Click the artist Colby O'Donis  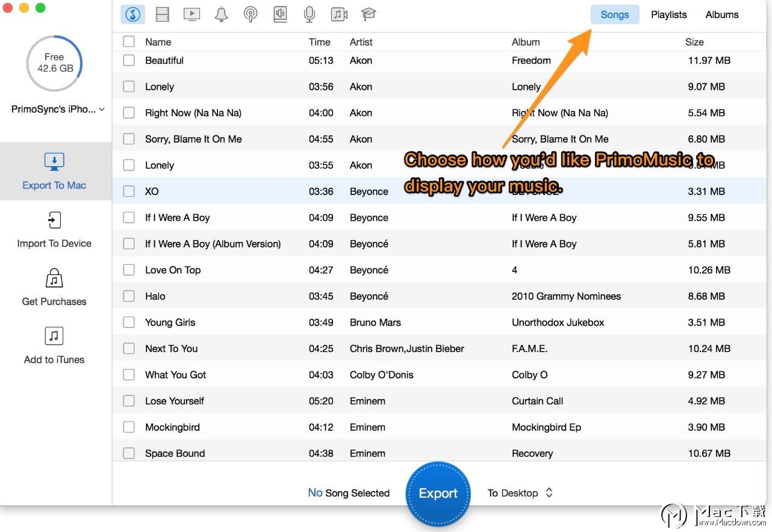tap(382, 374)
